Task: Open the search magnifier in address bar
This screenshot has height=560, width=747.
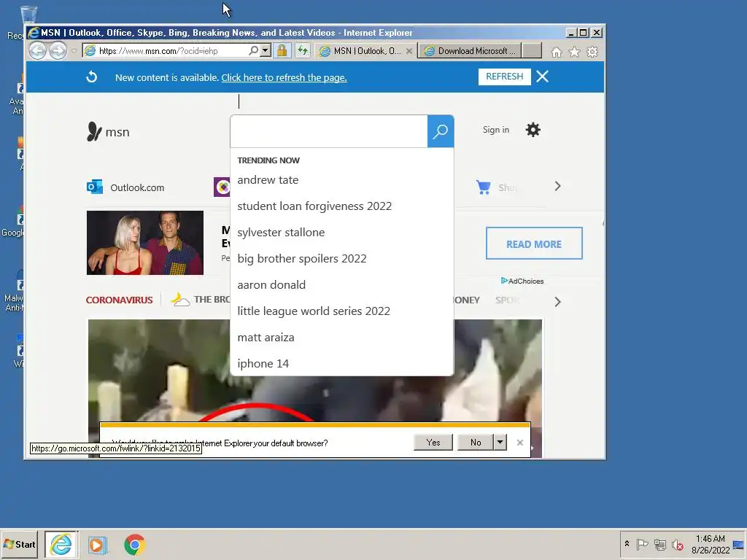Action: [253, 50]
